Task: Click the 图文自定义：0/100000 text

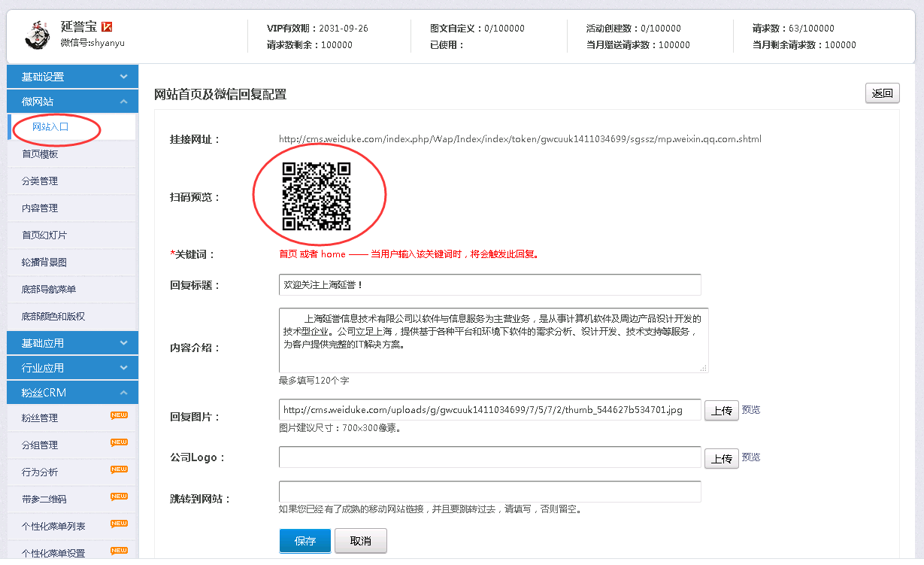Action: (x=477, y=29)
